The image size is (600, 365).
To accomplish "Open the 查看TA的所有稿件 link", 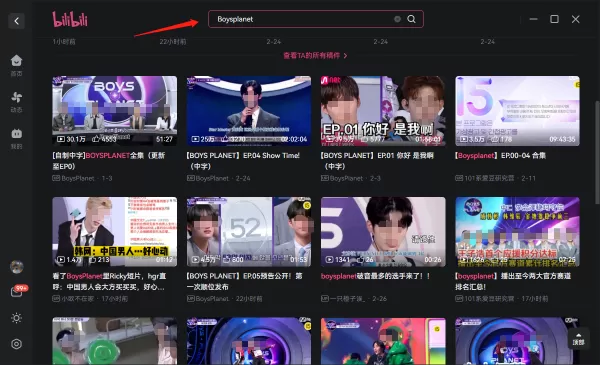I will (315, 55).
